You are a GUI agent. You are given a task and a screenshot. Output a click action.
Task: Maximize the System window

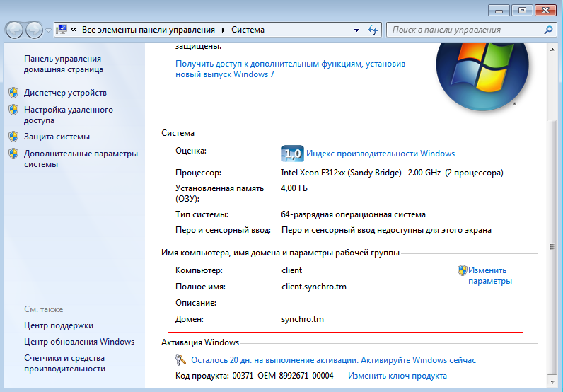[x=522, y=11]
